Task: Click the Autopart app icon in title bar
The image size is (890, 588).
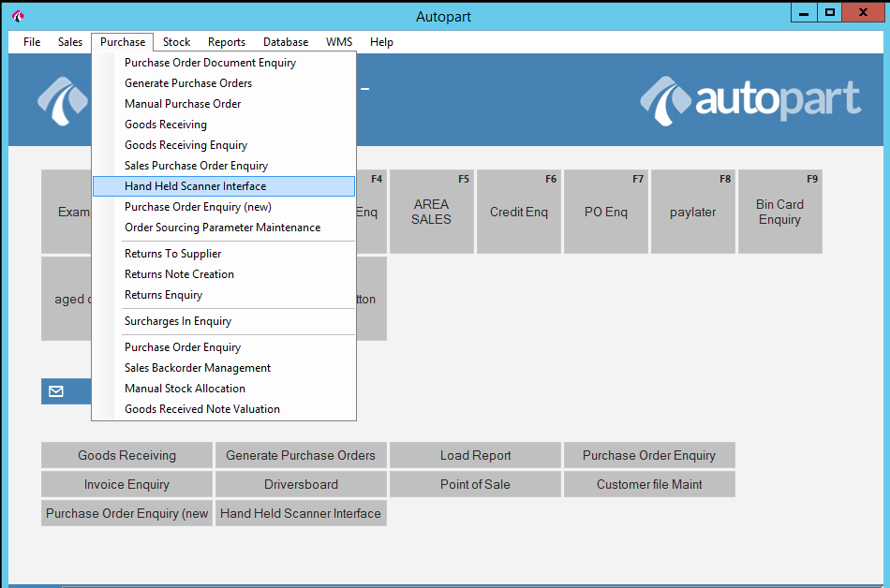Action: click(18, 17)
